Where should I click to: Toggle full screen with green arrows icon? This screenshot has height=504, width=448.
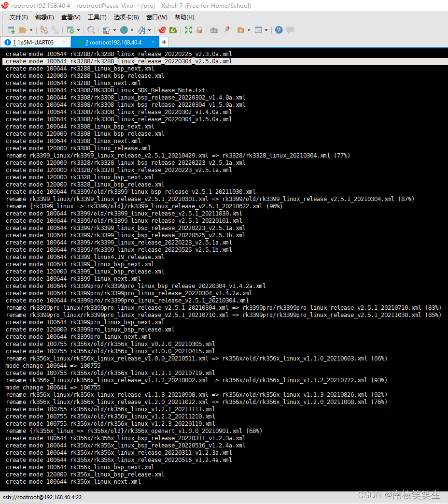188,30
